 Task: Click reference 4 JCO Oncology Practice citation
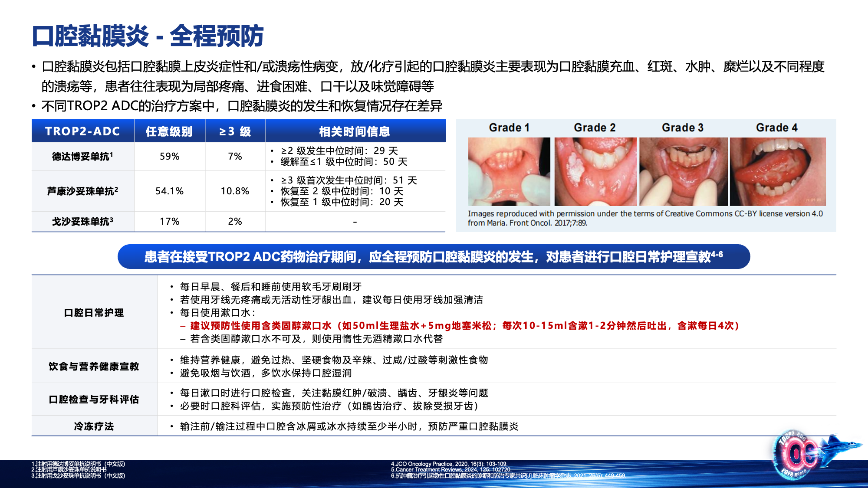tap(450, 463)
